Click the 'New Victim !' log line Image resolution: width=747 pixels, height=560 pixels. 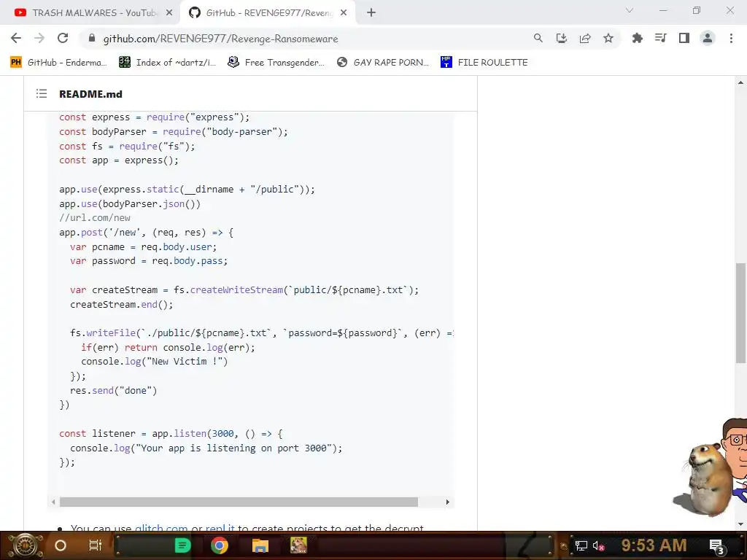point(155,362)
